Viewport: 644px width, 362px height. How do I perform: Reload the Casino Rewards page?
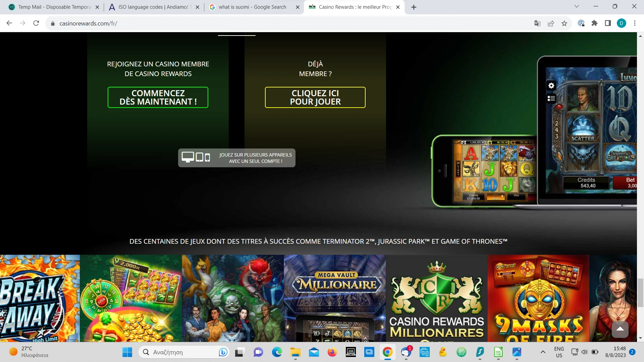point(36,23)
